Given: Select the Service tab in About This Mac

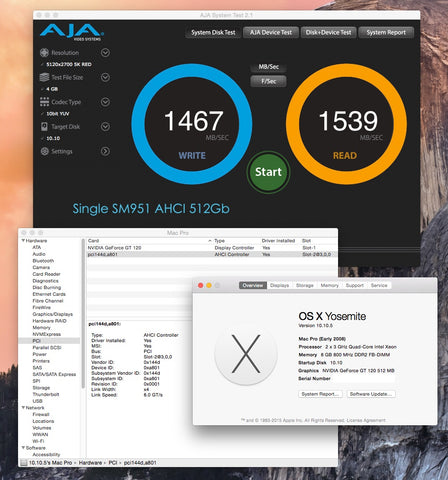Looking at the screenshot, I should (x=379, y=285).
